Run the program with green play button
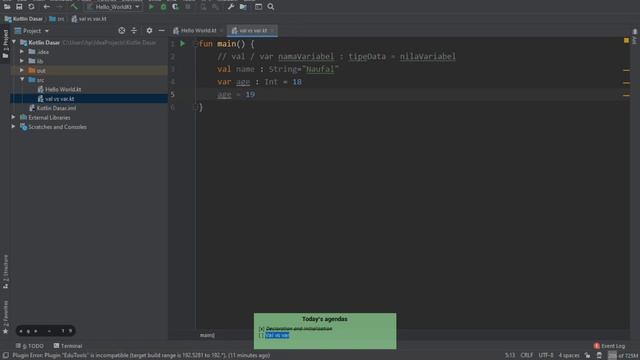This screenshot has width=640, height=360. click(x=151, y=7)
